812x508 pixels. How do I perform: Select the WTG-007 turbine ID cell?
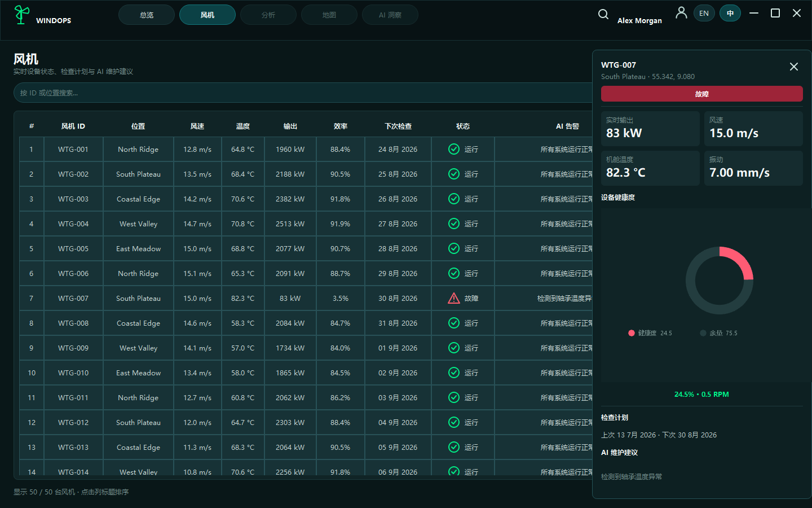tap(73, 298)
